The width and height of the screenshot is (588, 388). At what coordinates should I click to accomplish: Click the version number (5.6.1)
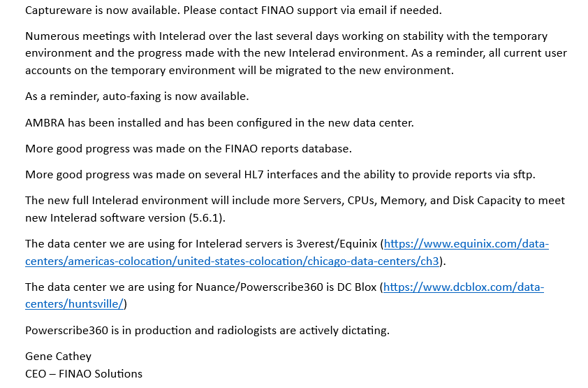pyautogui.click(x=207, y=217)
